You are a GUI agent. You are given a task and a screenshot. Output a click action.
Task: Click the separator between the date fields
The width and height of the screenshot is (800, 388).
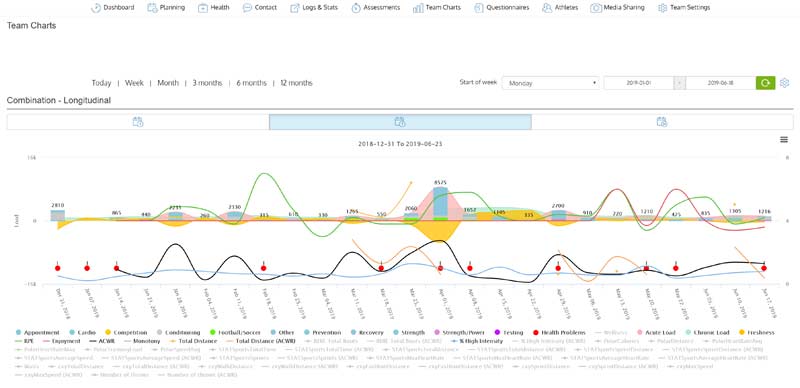coord(680,83)
